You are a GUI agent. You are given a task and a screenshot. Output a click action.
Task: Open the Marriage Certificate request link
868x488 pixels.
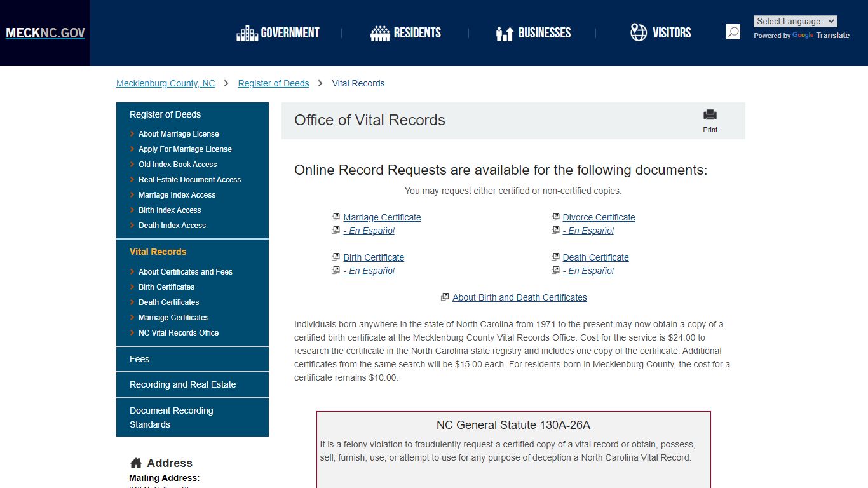(382, 217)
